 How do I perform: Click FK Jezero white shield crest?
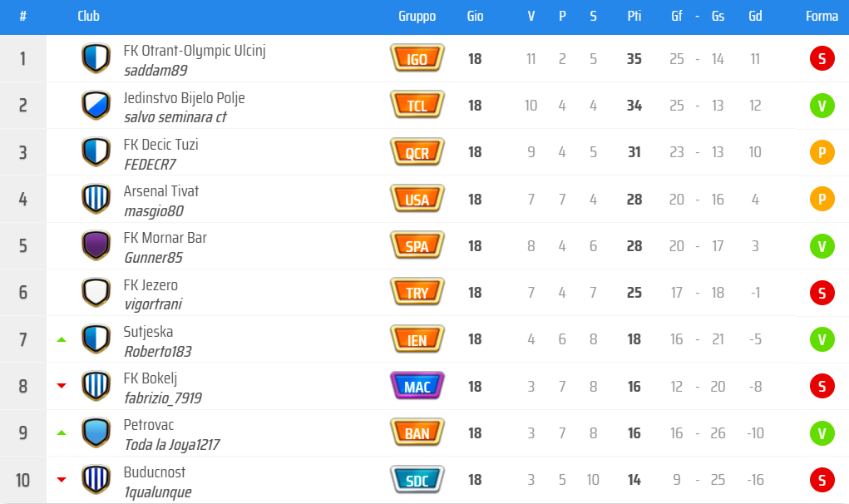[96, 292]
